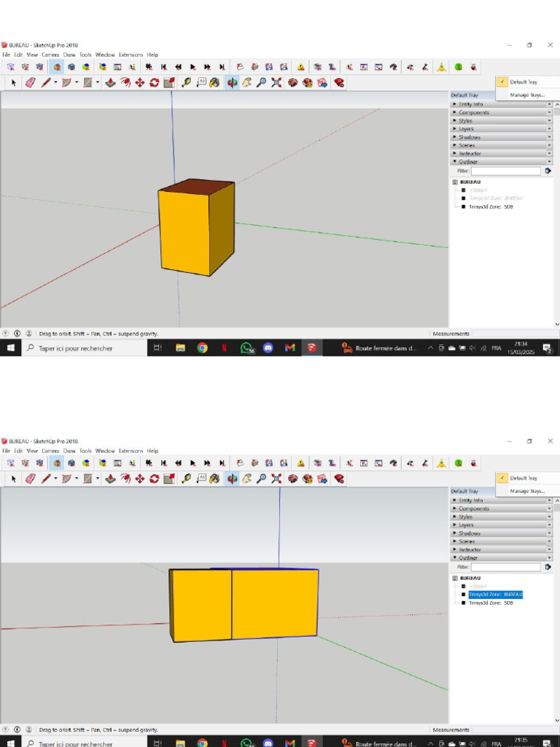Pick the Orbit tool in the lower window toolbar

pyautogui.click(x=232, y=479)
